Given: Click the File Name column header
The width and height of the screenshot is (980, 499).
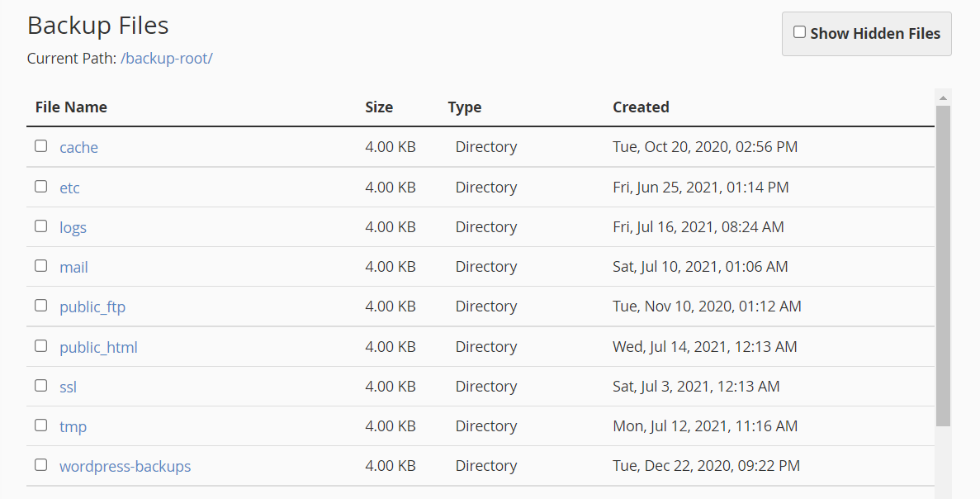Looking at the screenshot, I should tap(71, 107).
